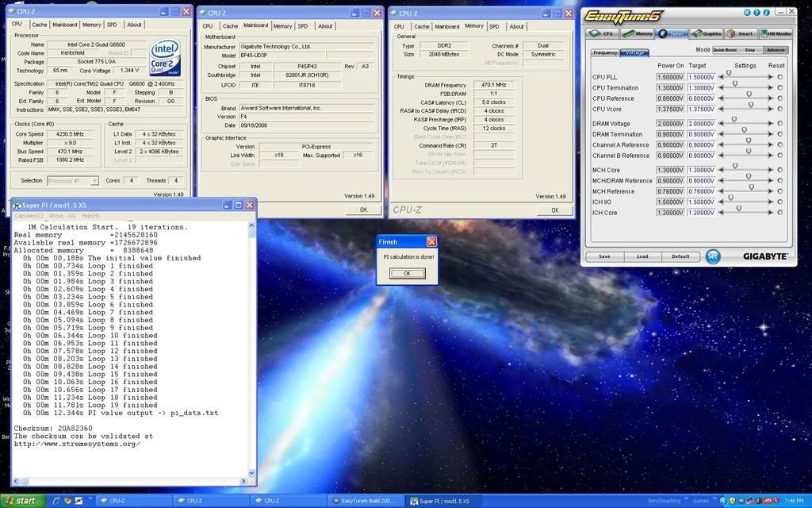Image resolution: width=812 pixels, height=508 pixels.
Task: Open the Memory section in EasyTune6
Action: point(638,33)
